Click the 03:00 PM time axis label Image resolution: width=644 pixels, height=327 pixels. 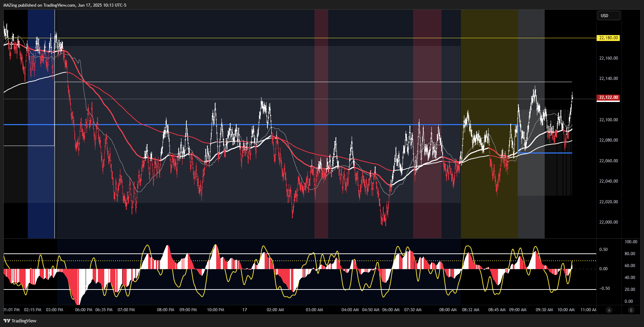click(x=54, y=310)
